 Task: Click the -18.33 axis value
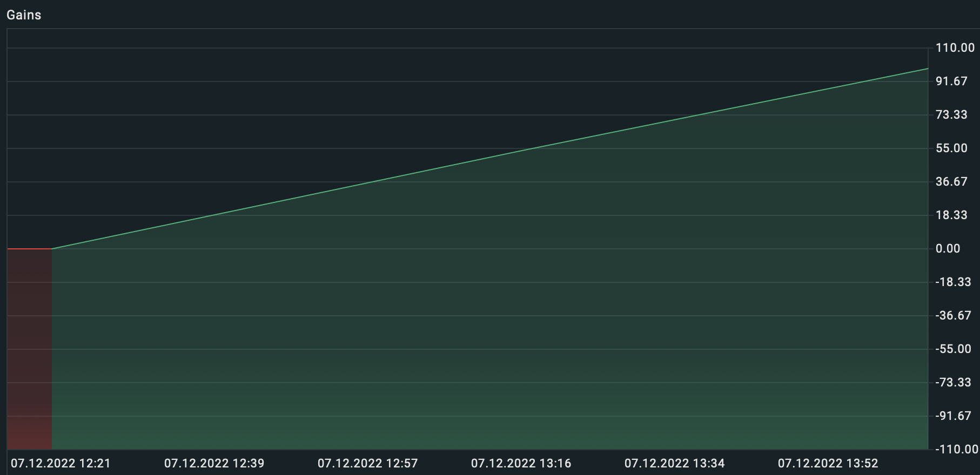pos(954,282)
